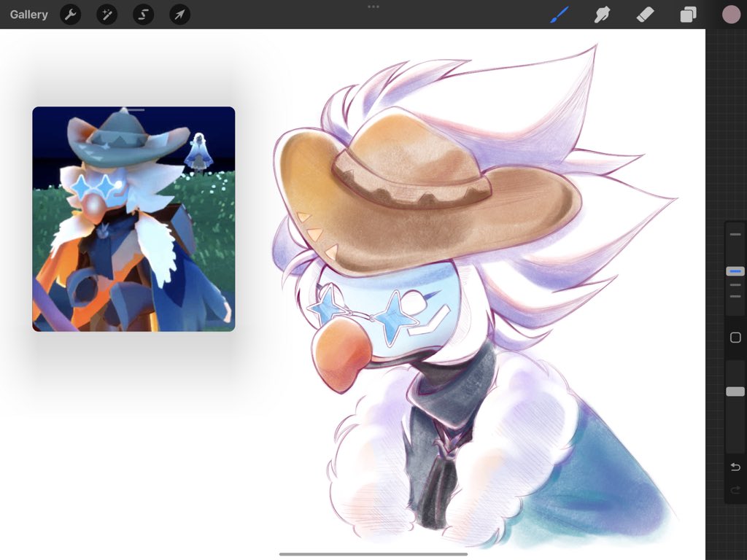Click the brush size slider handle

735,271
